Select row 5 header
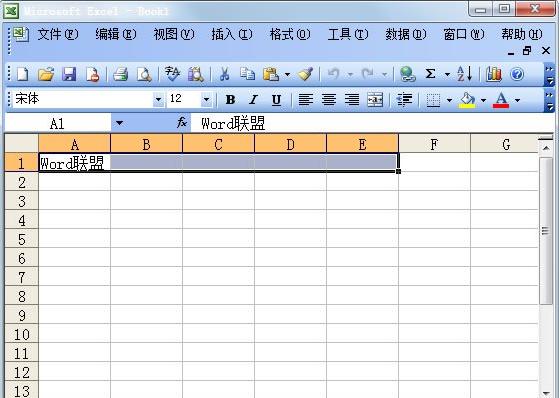This screenshot has width=560, height=398. tap(21, 239)
